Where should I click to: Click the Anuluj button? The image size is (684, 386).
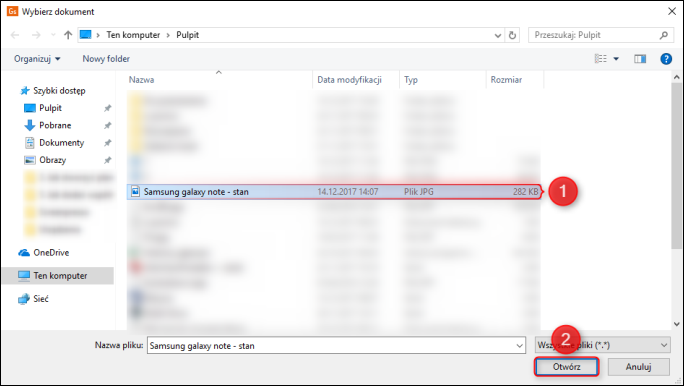[x=639, y=367]
